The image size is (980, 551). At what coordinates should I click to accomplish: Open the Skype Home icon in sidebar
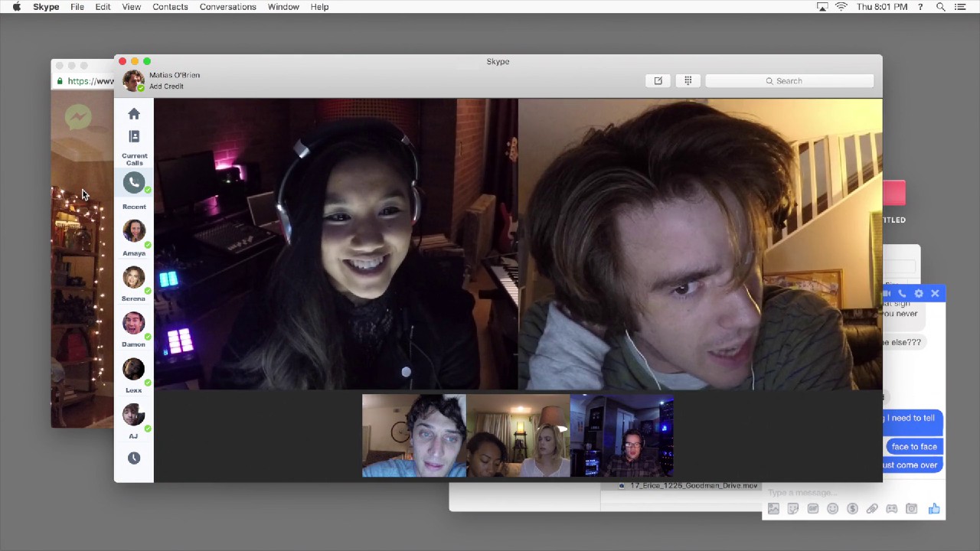click(134, 114)
